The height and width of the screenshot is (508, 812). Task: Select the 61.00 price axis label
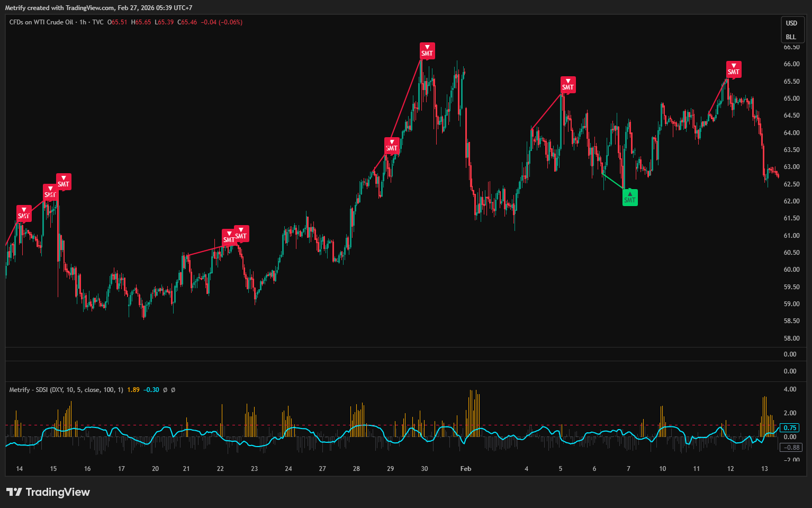[791, 236]
